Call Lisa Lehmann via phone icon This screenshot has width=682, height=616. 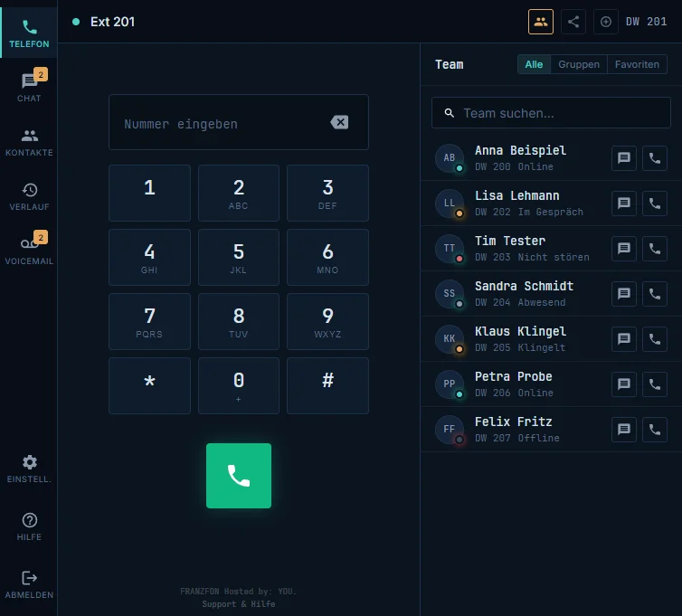[655, 204]
